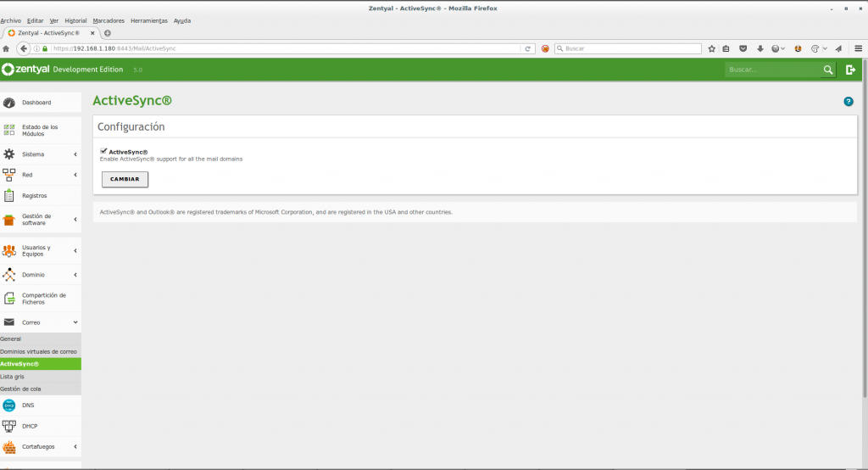
Task: Open the DNS module icon
Action: (9, 406)
